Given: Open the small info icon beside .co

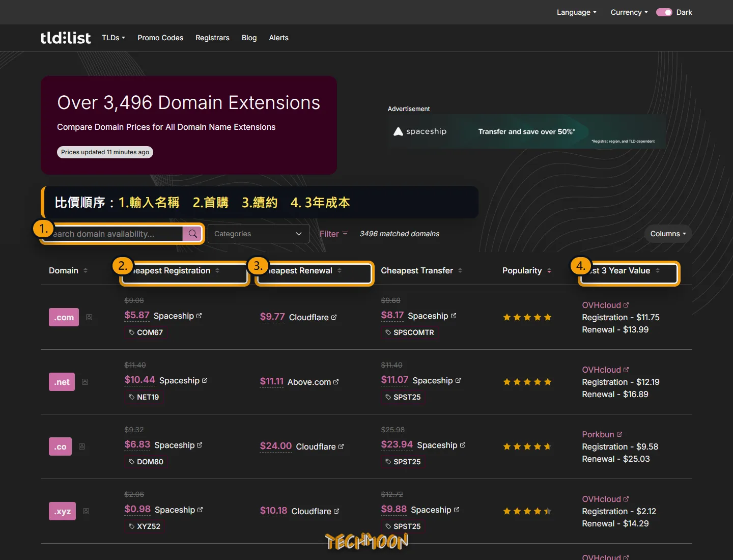Looking at the screenshot, I should (x=82, y=446).
